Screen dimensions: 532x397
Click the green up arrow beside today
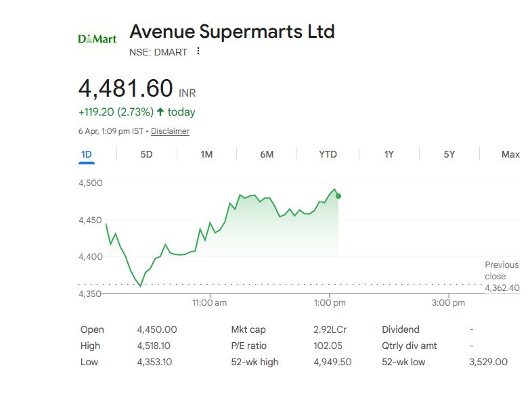point(160,112)
